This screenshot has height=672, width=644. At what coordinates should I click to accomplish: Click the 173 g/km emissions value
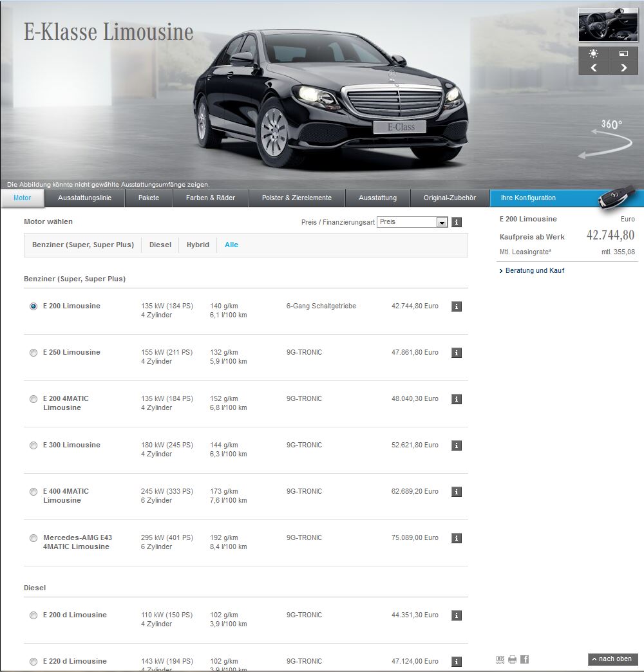pyautogui.click(x=224, y=491)
